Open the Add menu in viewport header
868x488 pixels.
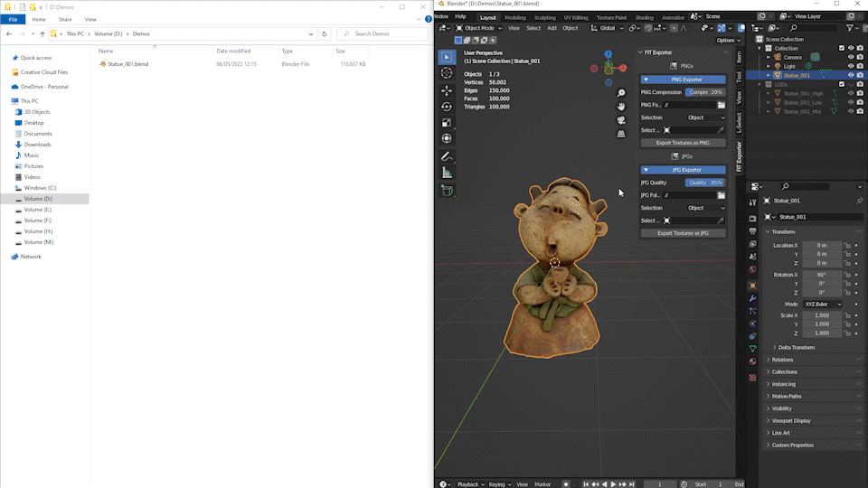click(x=552, y=28)
